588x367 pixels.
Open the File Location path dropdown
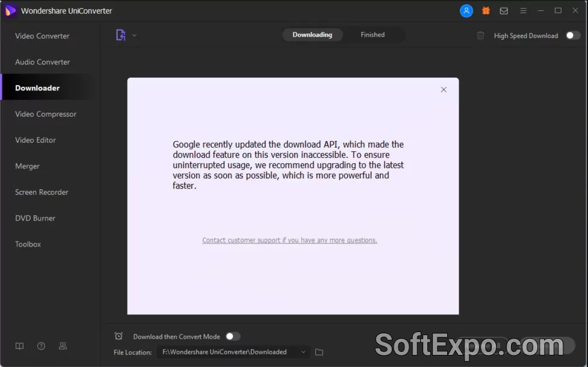click(303, 352)
